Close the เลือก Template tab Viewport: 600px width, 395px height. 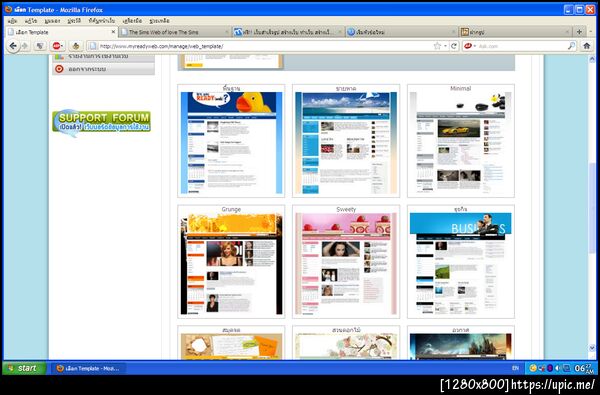tap(113, 32)
